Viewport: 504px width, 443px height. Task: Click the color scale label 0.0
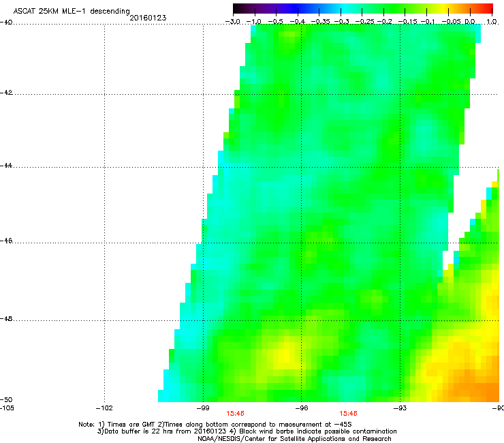pos(470,22)
